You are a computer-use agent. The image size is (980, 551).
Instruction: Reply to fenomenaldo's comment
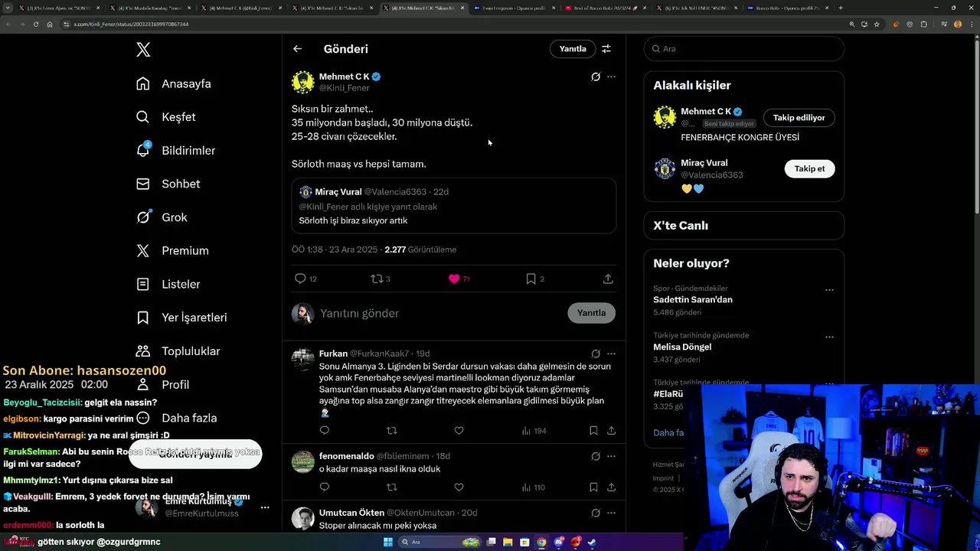(x=325, y=487)
